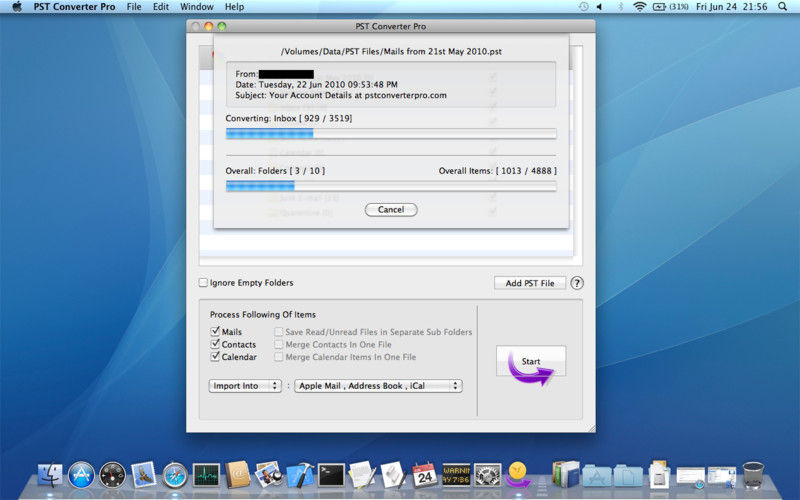The image size is (800, 500).
Task: Click the Overall Folders count text
Action: (275, 171)
